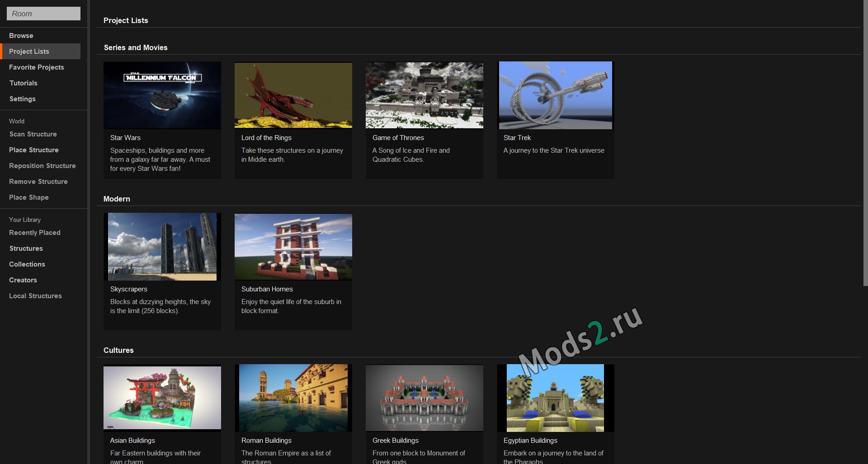
Task: Click the Your Library sidebar label
Action: (25, 220)
